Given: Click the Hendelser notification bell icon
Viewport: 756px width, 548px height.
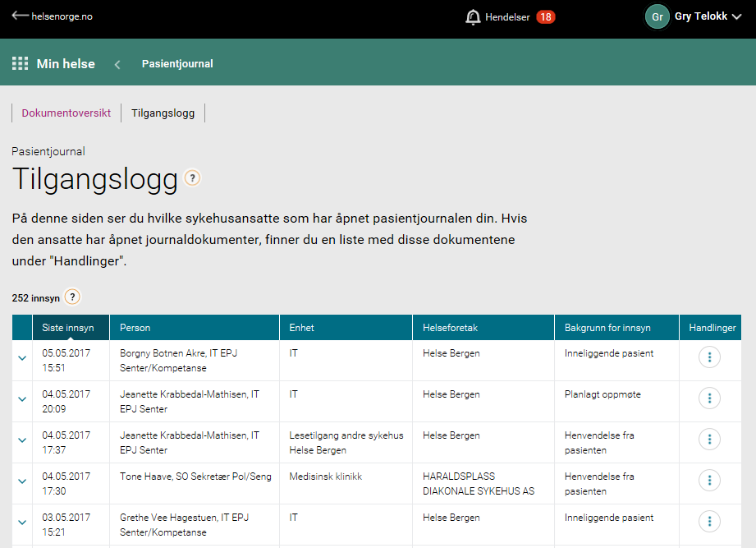Looking at the screenshot, I should pyautogui.click(x=473, y=17).
